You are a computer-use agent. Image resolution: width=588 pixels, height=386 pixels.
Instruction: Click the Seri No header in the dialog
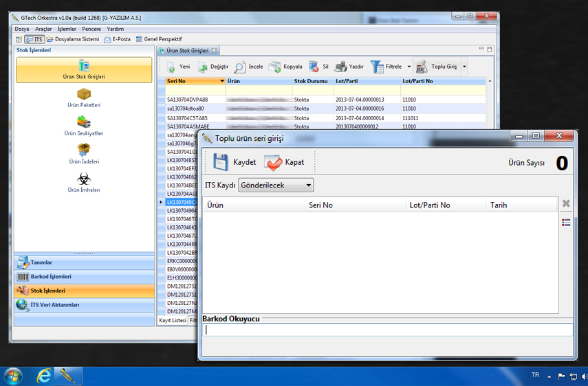point(355,205)
